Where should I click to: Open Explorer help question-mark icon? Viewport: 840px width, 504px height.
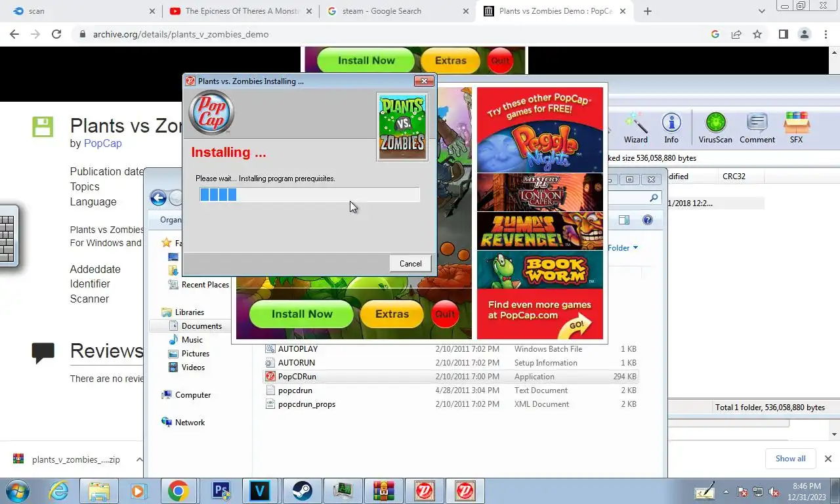(647, 220)
